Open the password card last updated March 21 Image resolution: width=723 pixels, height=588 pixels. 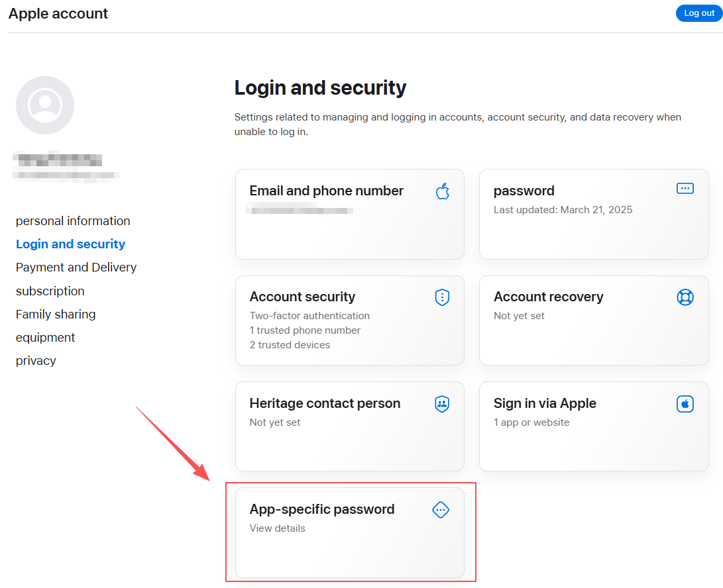[x=593, y=215]
